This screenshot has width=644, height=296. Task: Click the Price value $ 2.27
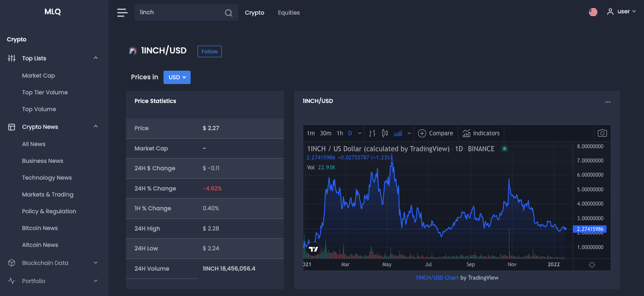[211, 128]
